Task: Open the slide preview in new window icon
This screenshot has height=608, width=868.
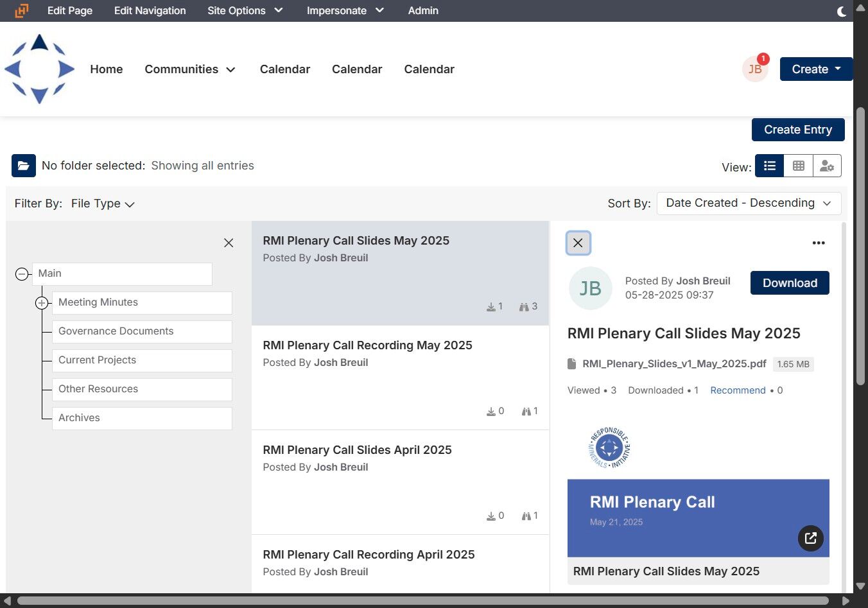Action: [x=811, y=538]
